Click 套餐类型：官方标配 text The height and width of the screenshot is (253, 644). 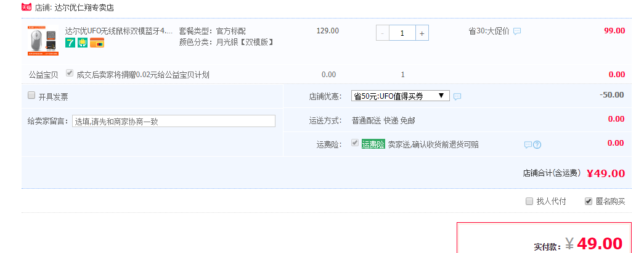(x=213, y=31)
